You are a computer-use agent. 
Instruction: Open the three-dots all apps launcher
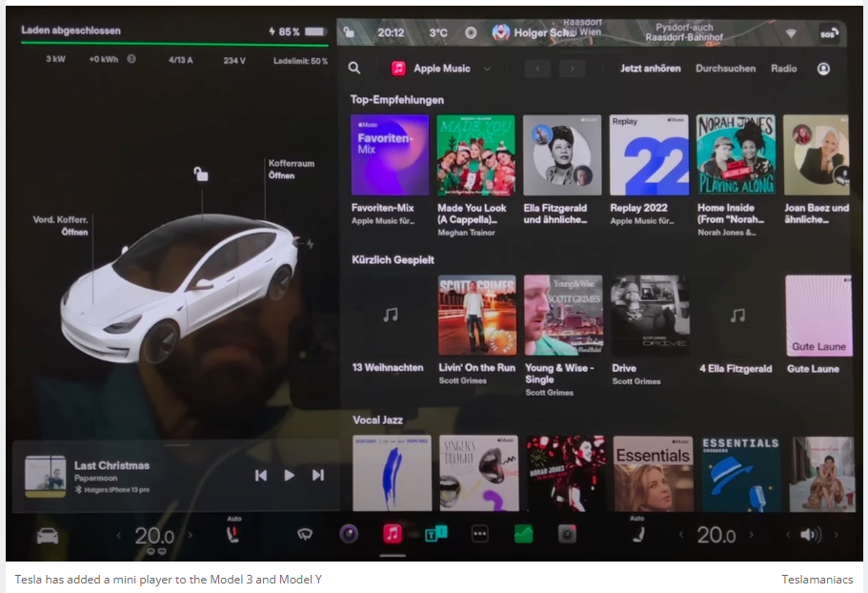click(x=479, y=534)
